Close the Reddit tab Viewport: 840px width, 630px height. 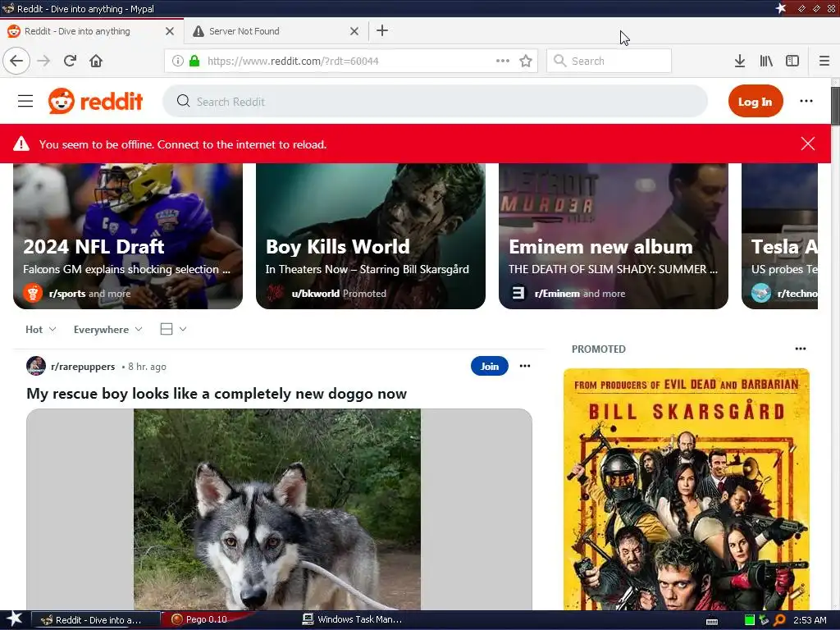[170, 31]
